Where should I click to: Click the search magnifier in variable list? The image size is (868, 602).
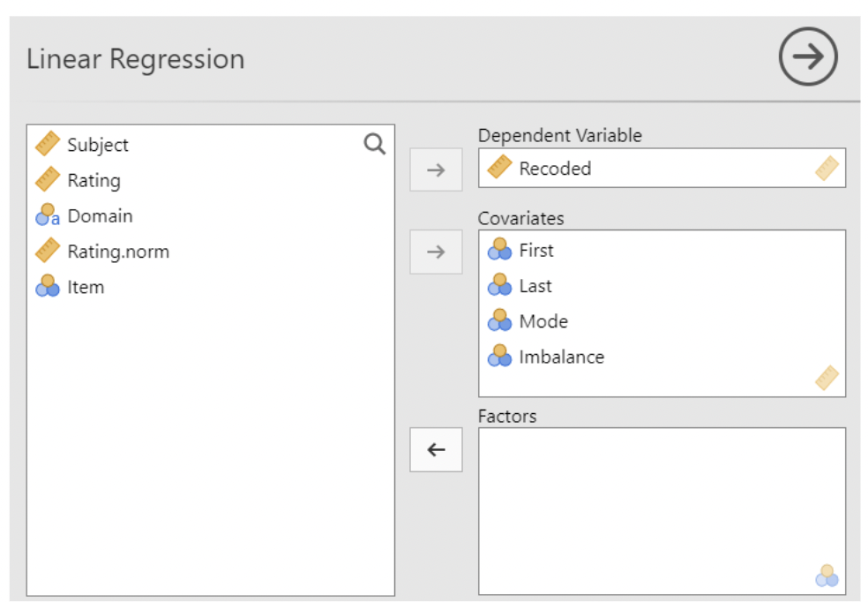tap(375, 145)
